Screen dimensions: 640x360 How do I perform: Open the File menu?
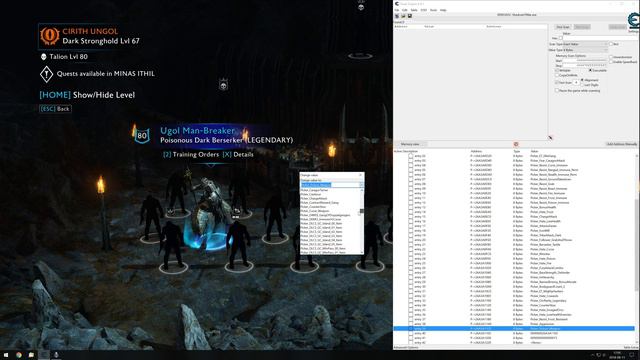click(397, 10)
